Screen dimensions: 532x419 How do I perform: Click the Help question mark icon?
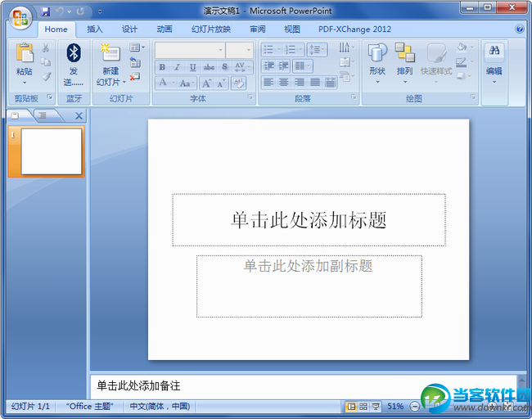click(x=519, y=29)
